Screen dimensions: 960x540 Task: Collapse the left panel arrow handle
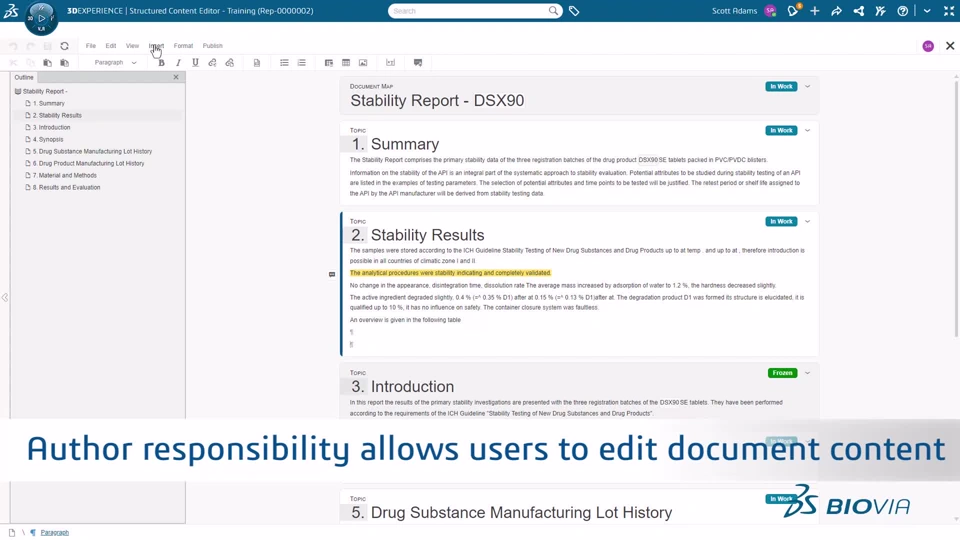click(x=5, y=298)
